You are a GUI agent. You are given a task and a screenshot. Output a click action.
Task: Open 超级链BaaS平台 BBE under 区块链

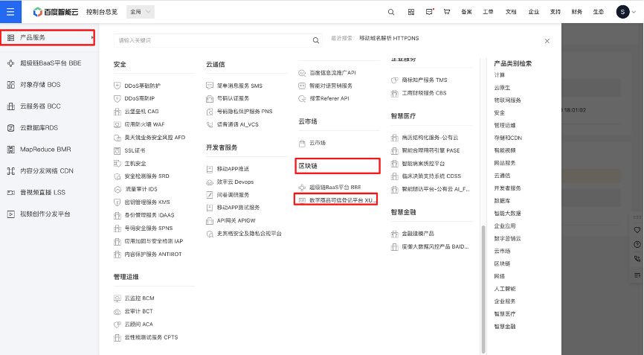(335, 188)
